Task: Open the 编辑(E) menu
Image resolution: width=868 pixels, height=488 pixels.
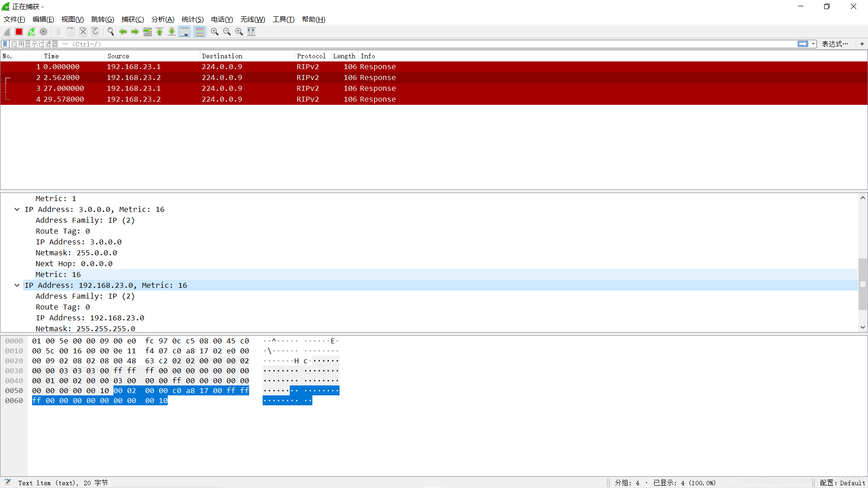Action: click(x=43, y=19)
